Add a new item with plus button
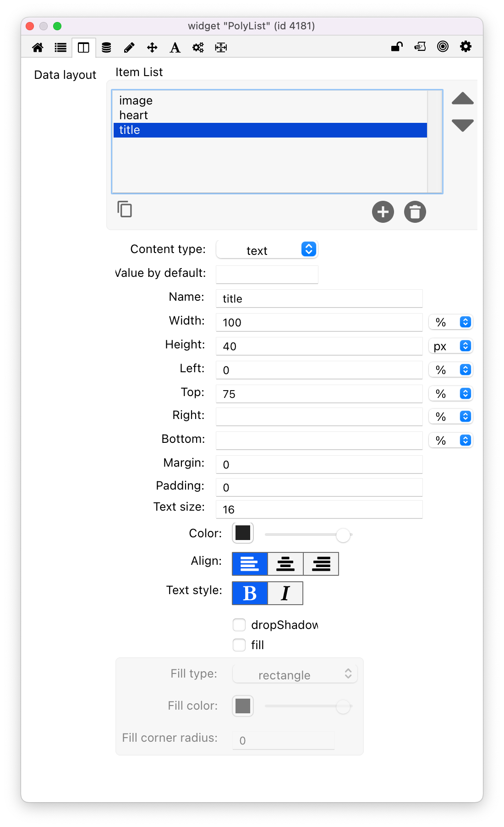The width and height of the screenshot is (504, 827). (x=383, y=212)
